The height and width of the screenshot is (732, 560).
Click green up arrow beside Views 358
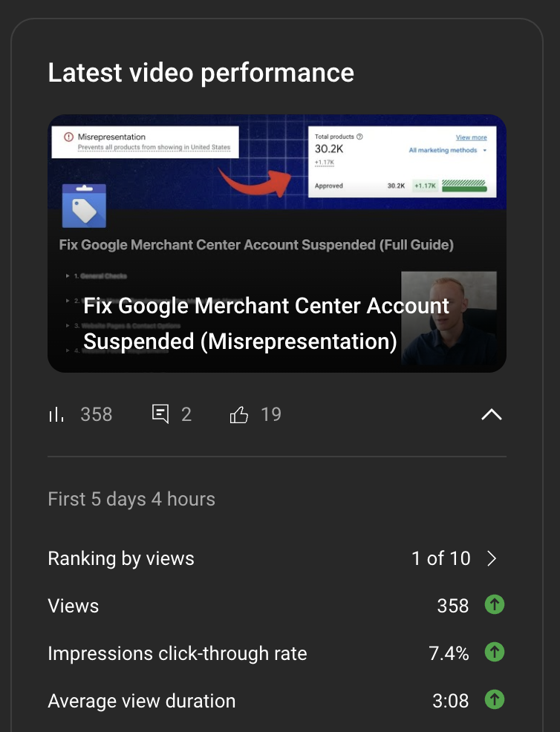click(x=495, y=605)
